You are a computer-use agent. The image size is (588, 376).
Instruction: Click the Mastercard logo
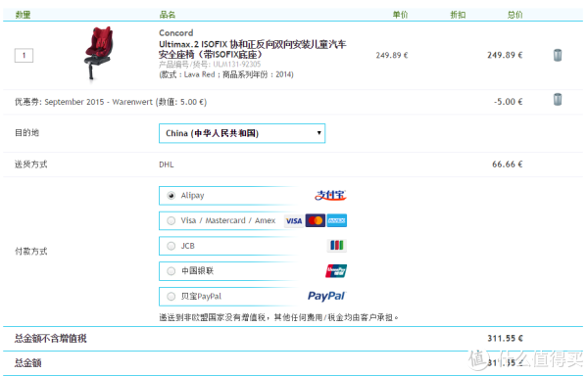coord(316,220)
